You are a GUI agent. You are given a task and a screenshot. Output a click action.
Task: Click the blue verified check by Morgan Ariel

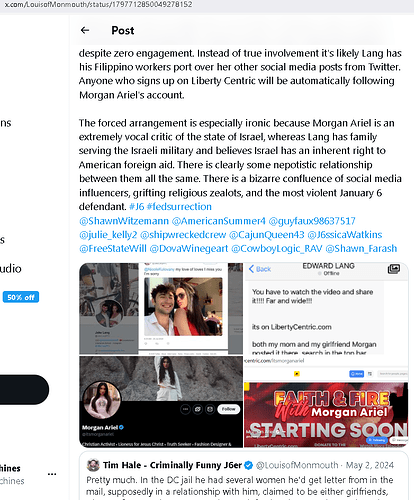pyautogui.click(x=121, y=427)
